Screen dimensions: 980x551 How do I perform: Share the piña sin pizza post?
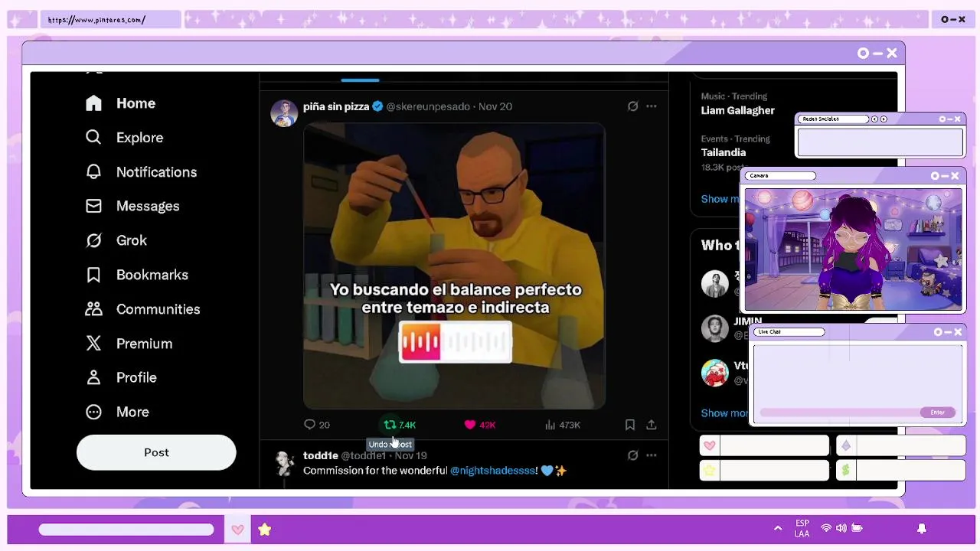[651, 425]
